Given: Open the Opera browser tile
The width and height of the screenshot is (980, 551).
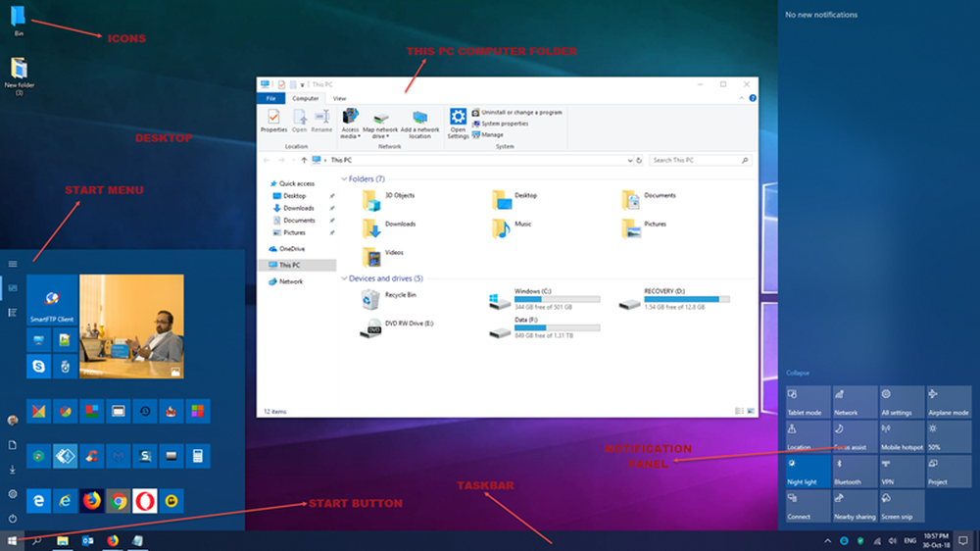Looking at the screenshot, I should [x=145, y=499].
